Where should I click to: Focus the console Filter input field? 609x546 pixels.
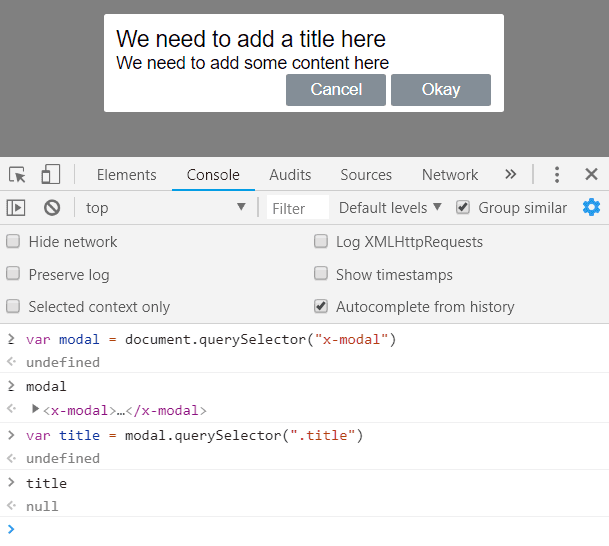point(297,208)
